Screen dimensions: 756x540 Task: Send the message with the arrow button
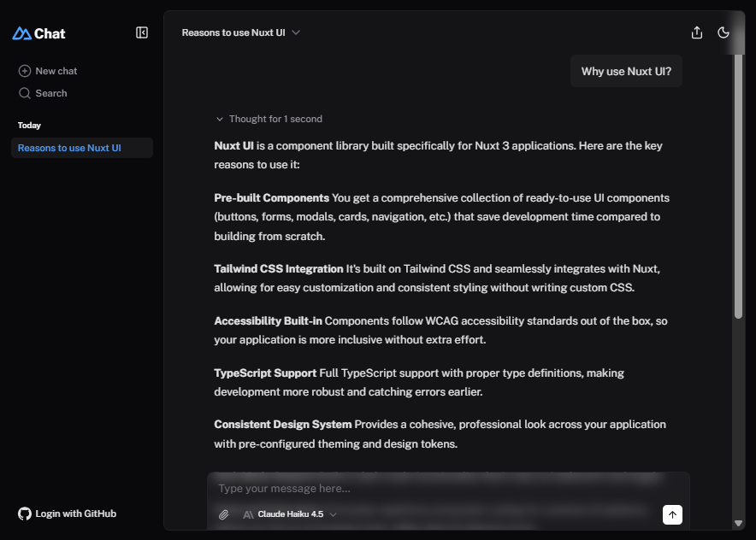[x=672, y=514]
